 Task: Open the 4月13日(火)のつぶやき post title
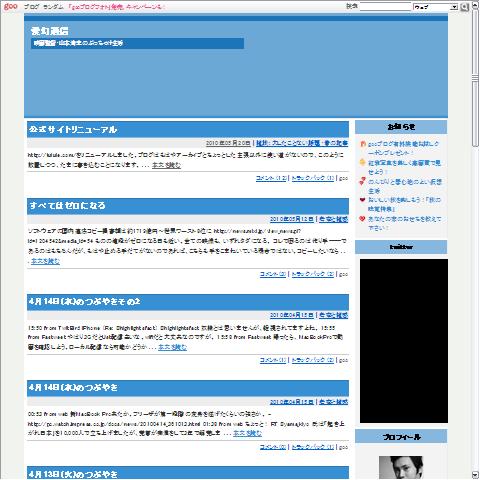tap(73, 474)
